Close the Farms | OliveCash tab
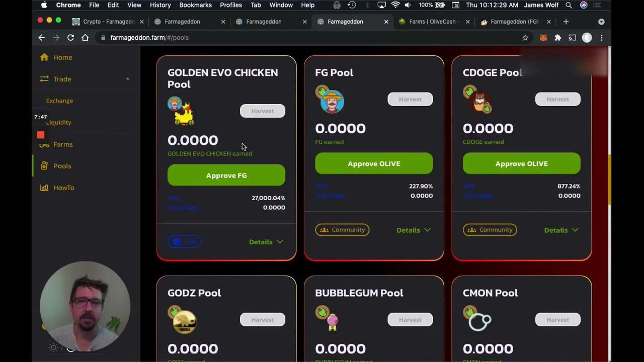 pos(467,22)
